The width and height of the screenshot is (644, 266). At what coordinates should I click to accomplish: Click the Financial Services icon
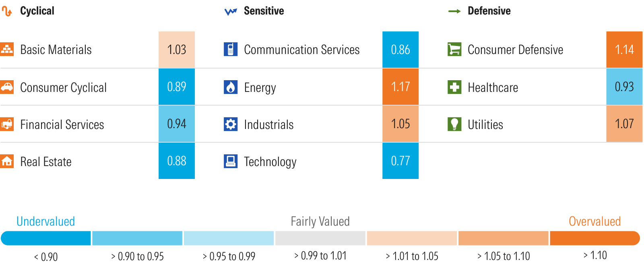click(x=7, y=124)
